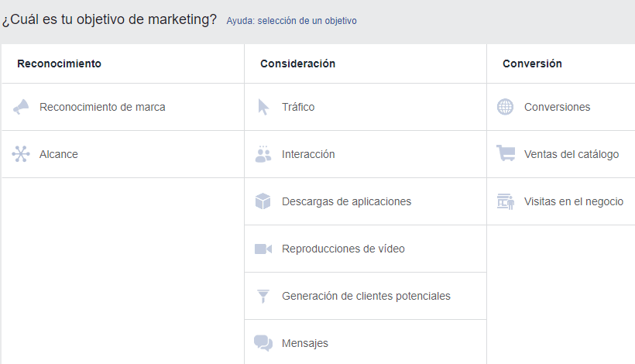Click the box icon for Descargas de aplicaciones
Viewport: 635px width, 364px height.
pyautogui.click(x=263, y=201)
